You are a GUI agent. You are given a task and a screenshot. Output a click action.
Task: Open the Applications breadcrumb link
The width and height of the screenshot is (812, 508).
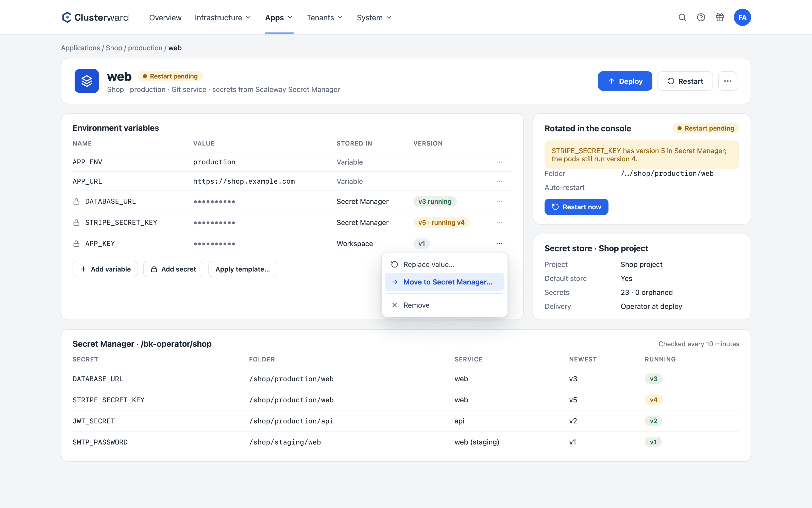click(80, 48)
